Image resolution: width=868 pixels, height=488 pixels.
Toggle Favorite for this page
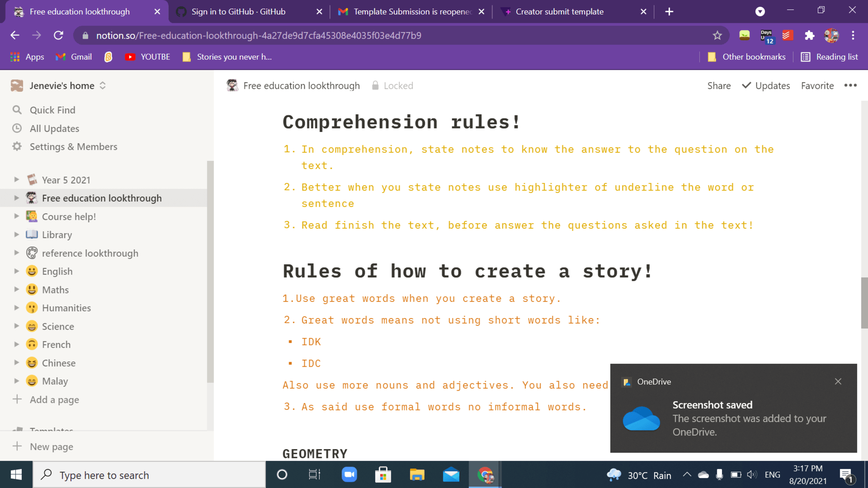pos(817,86)
